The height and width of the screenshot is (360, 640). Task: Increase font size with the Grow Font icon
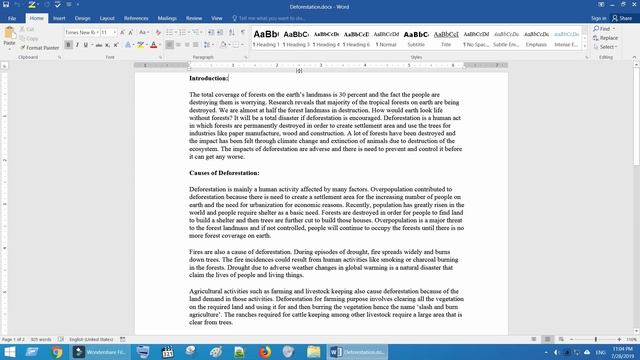122,32
